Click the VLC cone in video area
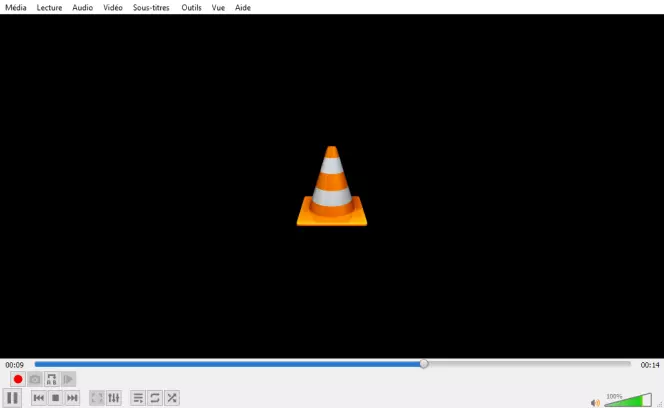The image size is (664, 408). click(x=332, y=186)
